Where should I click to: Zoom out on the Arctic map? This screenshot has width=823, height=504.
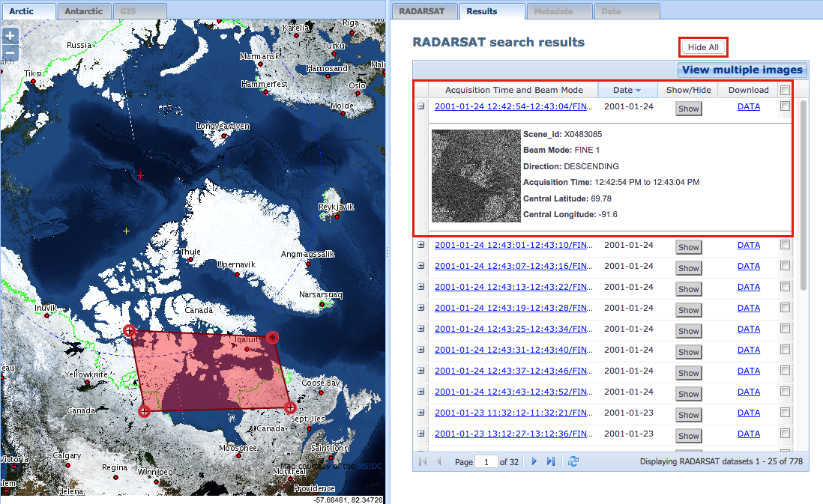coord(10,52)
